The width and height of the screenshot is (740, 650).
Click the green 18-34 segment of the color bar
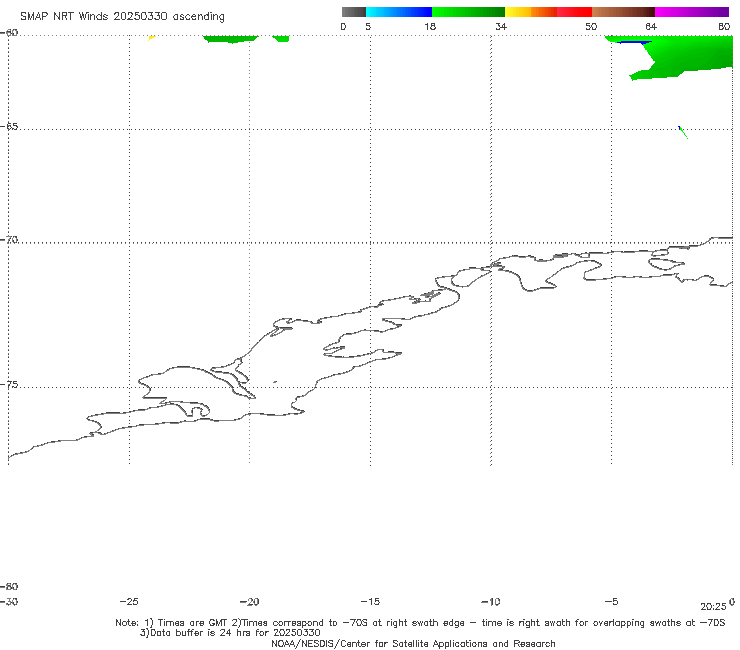(468, 12)
